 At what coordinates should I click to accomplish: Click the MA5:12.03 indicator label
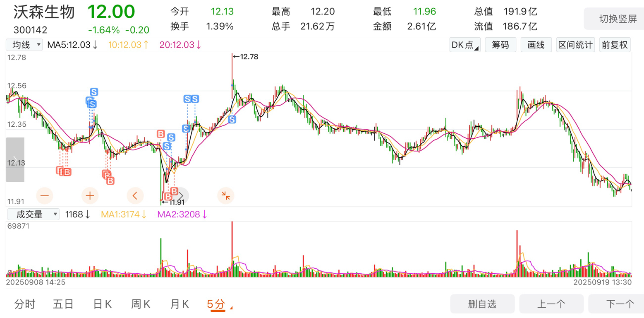[72, 45]
